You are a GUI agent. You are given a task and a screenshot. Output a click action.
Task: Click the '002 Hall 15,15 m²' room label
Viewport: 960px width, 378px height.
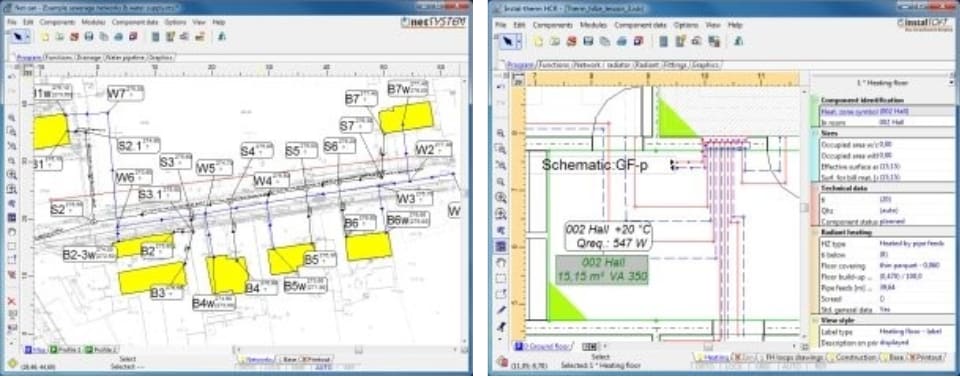[602, 270]
